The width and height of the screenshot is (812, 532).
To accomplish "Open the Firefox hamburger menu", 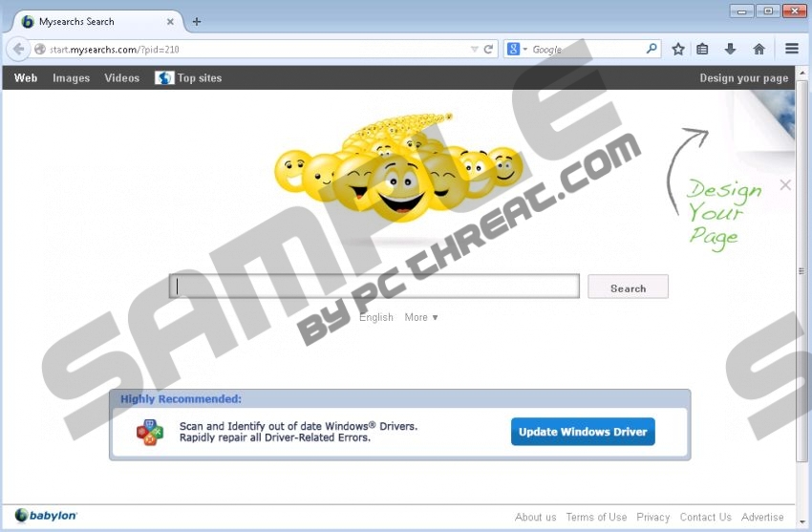I will [792, 49].
